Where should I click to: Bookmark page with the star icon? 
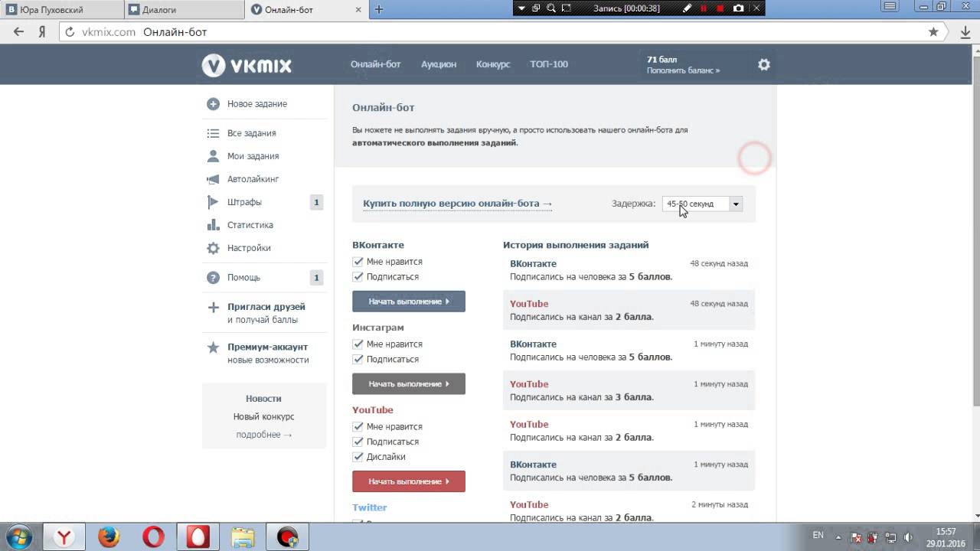click(x=933, y=32)
